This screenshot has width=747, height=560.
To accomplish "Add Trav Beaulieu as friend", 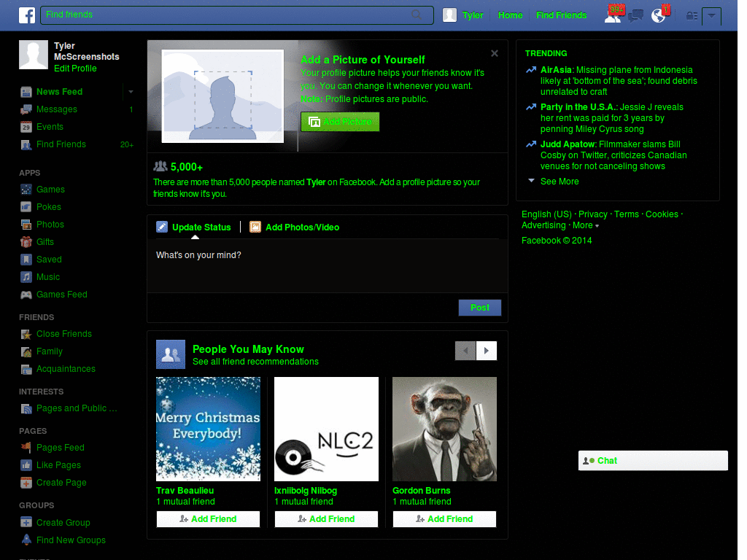I will (208, 519).
